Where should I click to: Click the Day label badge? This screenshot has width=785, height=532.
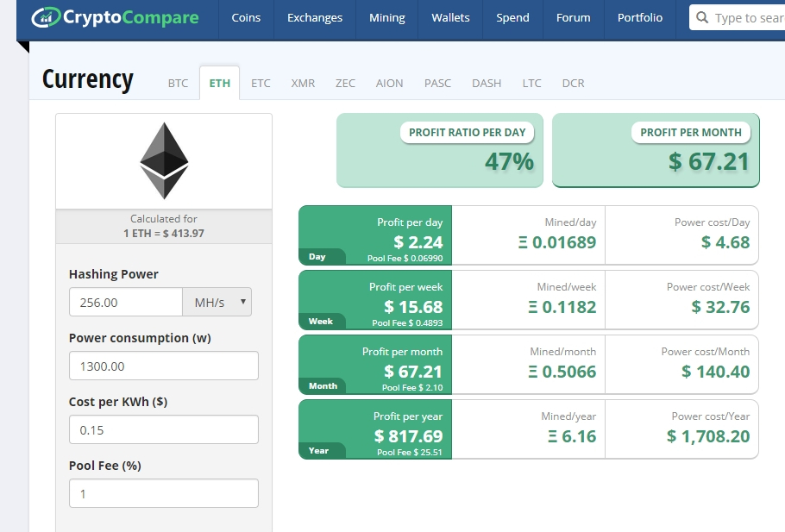(x=322, y=257)
